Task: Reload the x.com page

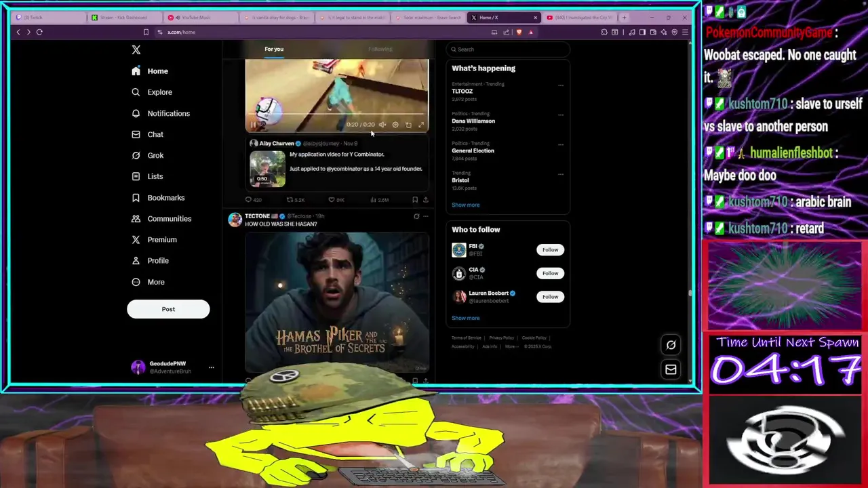Action: click(39, 32)
